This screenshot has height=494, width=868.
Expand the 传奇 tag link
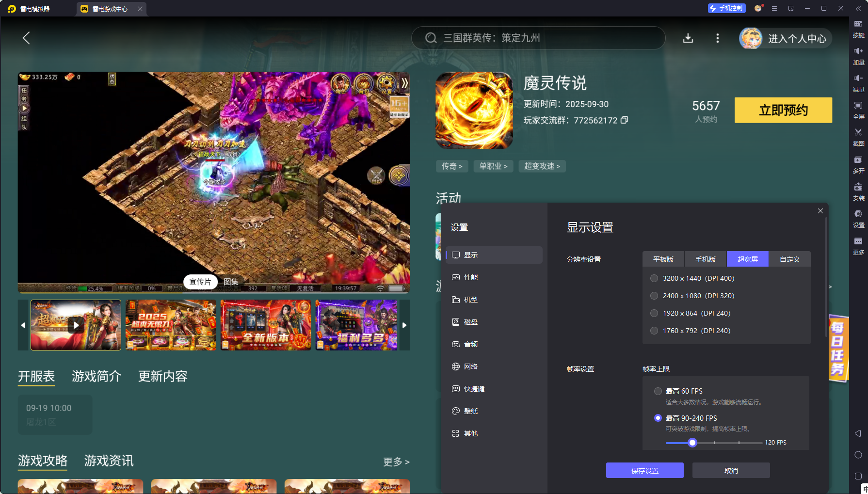[451, 166]
